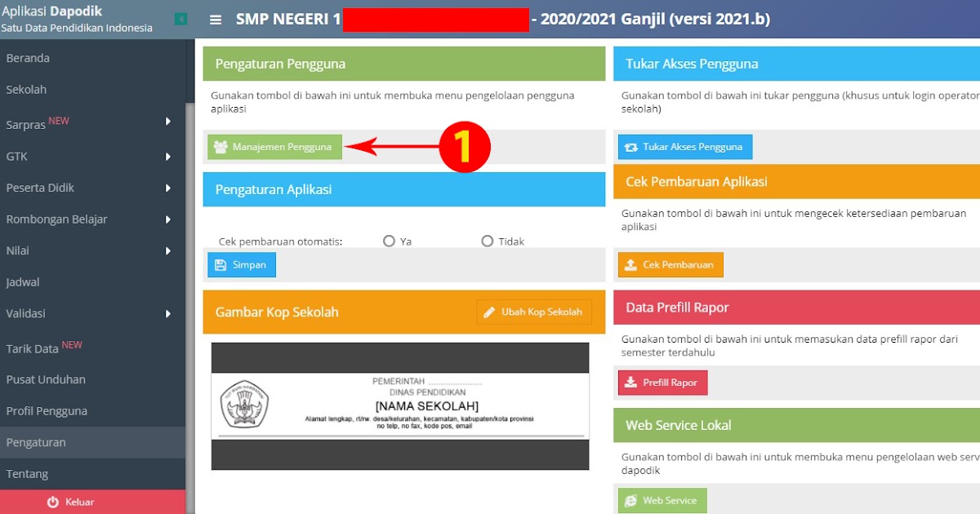The image size is (980, 514).
Task: Open Peserta Didik menu item
Action: [92, 188]
